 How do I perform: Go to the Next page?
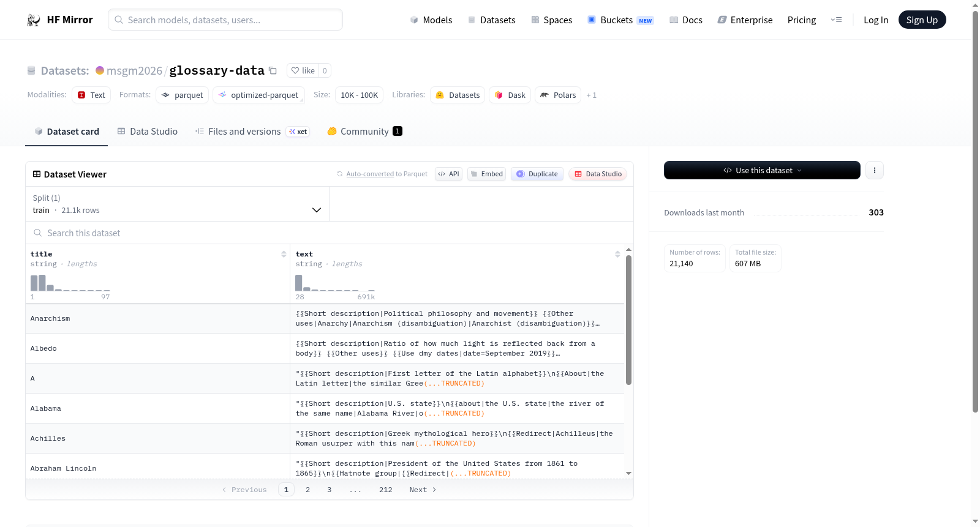click(423, 490)
